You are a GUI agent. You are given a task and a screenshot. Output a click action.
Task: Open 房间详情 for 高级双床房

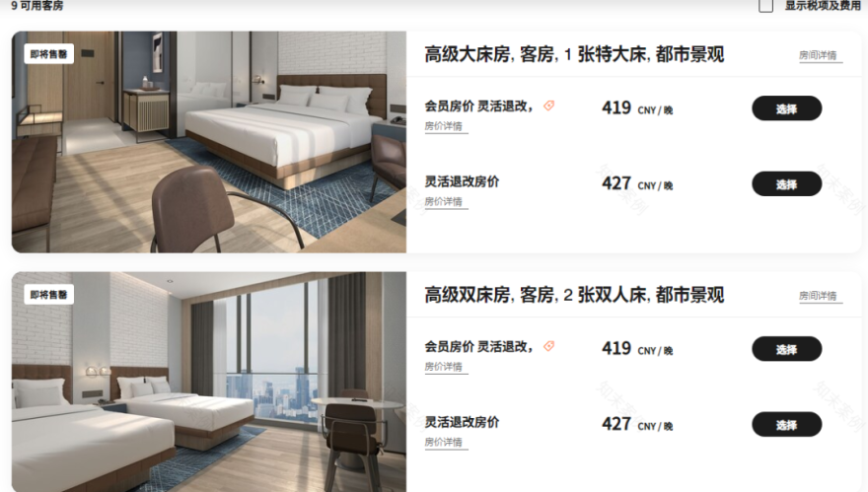(x=818, y=296)
